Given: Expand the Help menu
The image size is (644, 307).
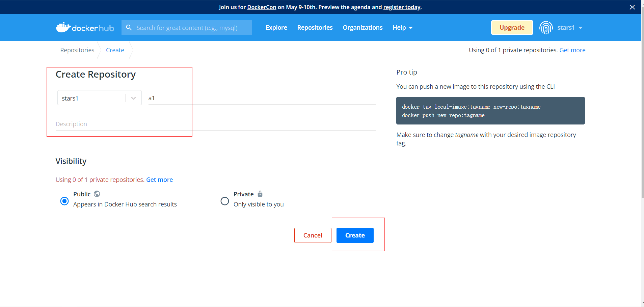Looking at the screenshot, I should pyautogui.click(x=403, y=28).
